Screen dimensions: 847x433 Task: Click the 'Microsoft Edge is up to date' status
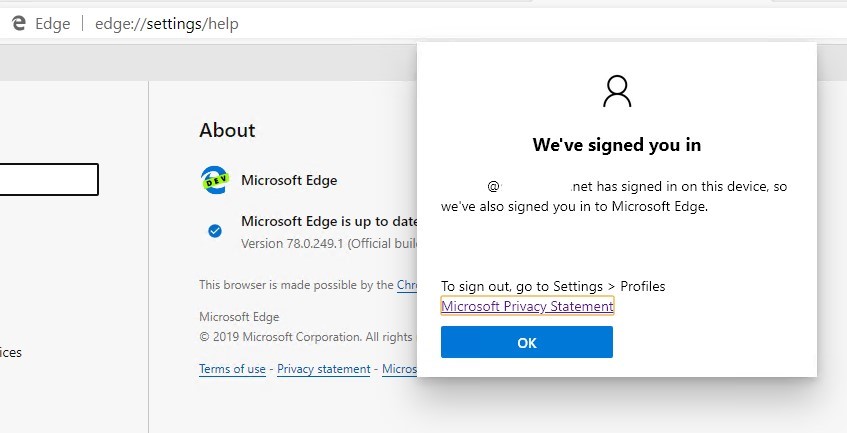(x=329, y=221)
